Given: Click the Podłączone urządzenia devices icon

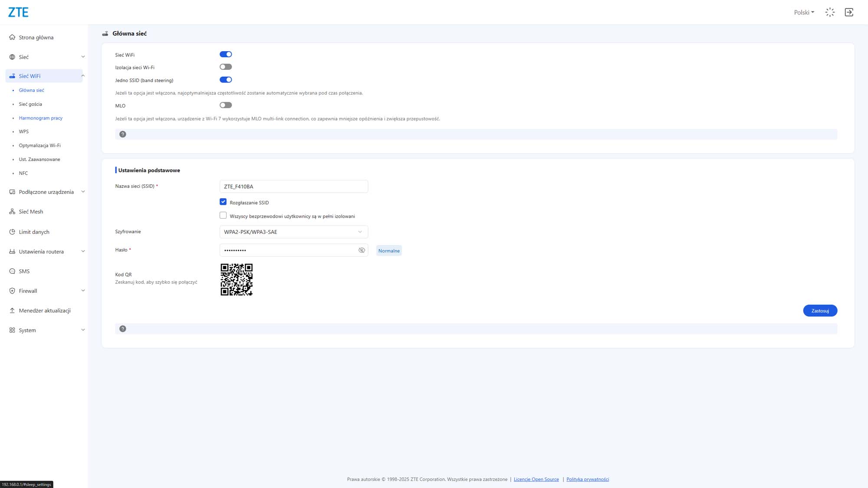Looking at the screenshot, I should coord(12,192).
